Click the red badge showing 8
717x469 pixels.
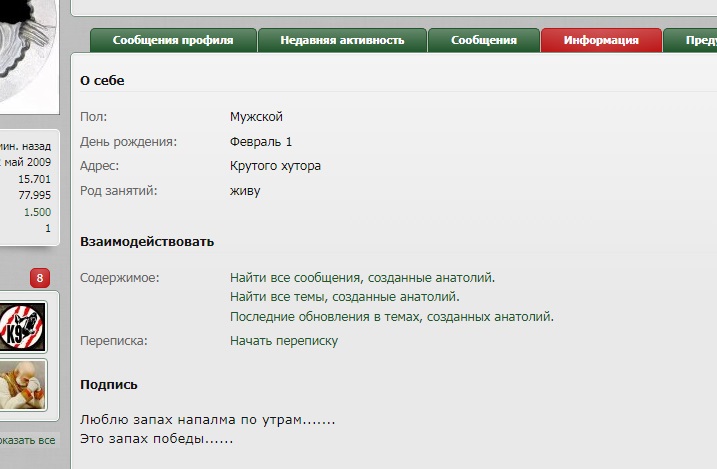[39, 278]
